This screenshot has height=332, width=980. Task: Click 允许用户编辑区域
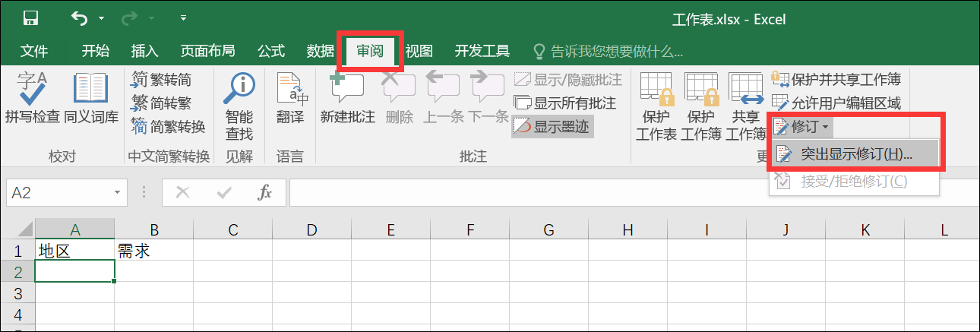[836, 103]
